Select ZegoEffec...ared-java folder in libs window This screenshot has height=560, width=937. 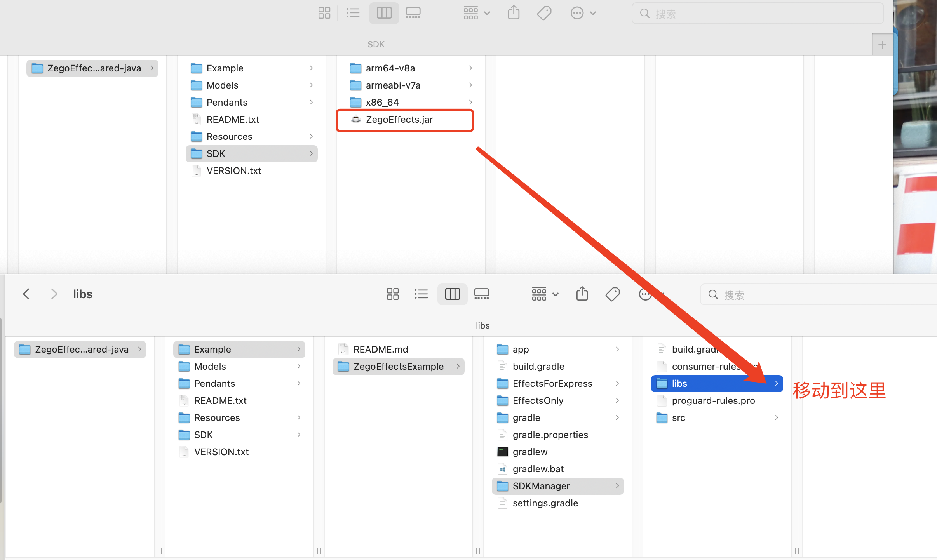point(80,350)
